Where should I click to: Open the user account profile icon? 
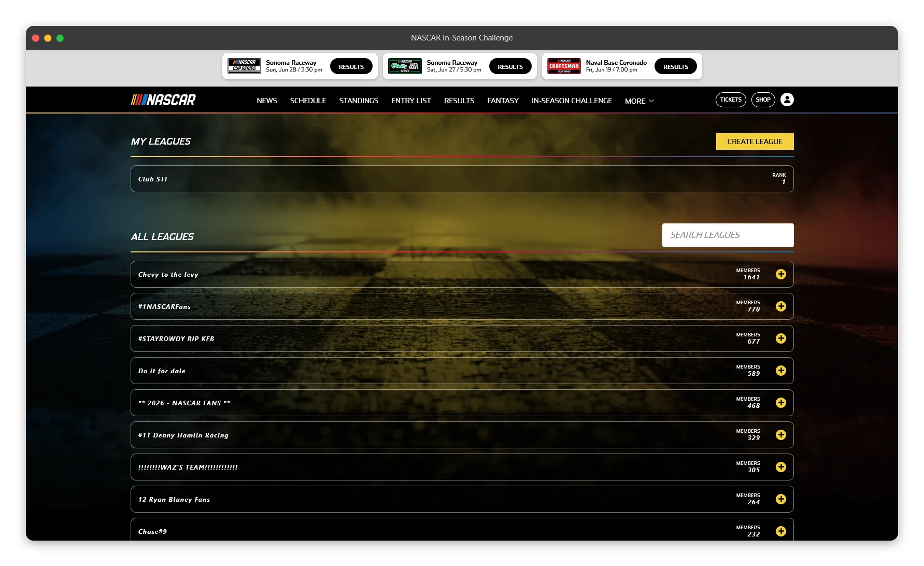pyautogui.click(x=787, y=100)
